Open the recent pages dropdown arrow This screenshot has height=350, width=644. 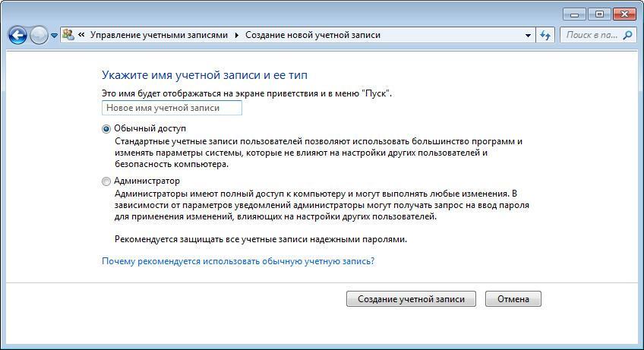54,36
